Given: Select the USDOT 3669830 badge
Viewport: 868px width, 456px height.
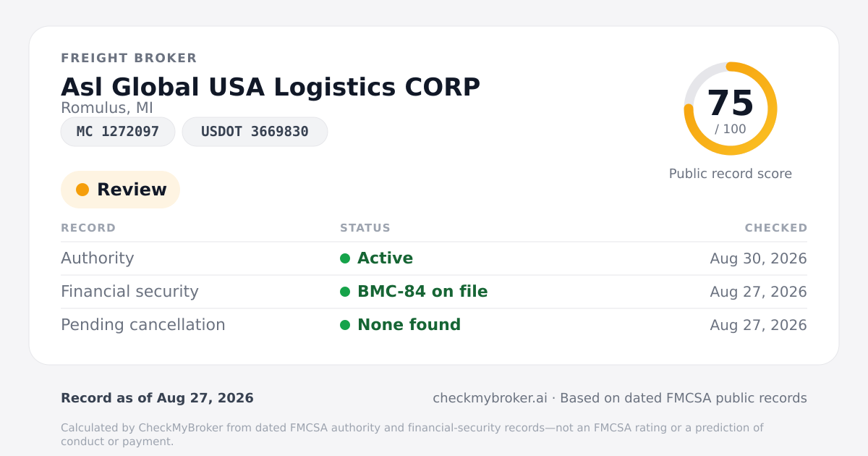Looking at the screenshot, I should pos(255,132).
